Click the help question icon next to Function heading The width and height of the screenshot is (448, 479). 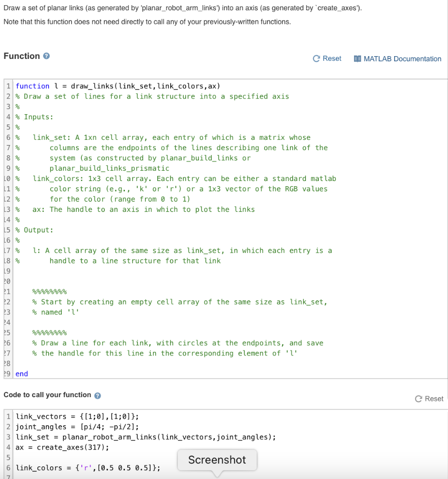tap(45, 56)
